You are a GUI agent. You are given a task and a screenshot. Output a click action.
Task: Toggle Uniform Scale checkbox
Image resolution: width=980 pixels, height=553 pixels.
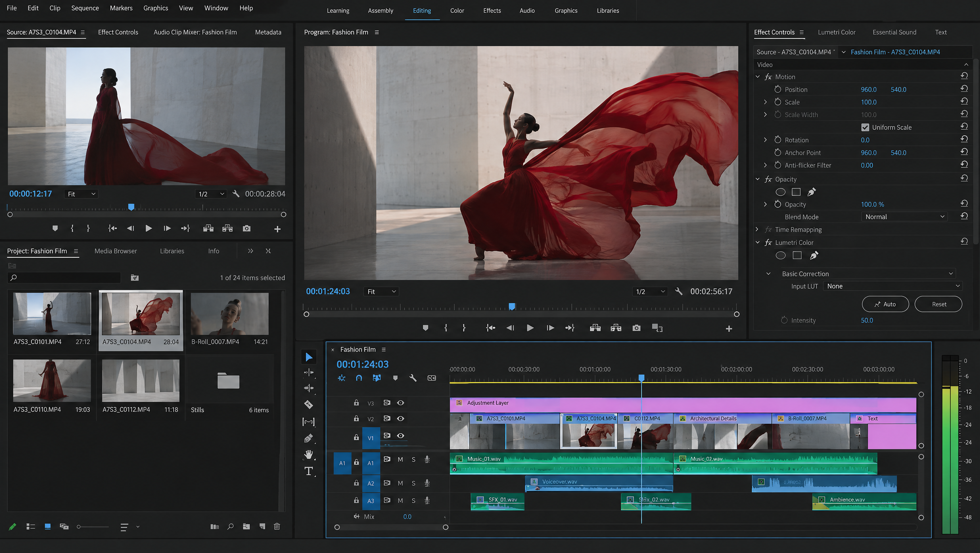coord(865,127)
